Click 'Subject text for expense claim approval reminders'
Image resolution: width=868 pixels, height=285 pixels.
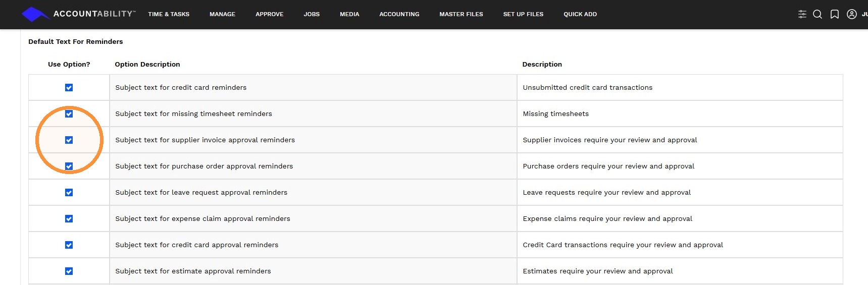[x=202, y=219]
